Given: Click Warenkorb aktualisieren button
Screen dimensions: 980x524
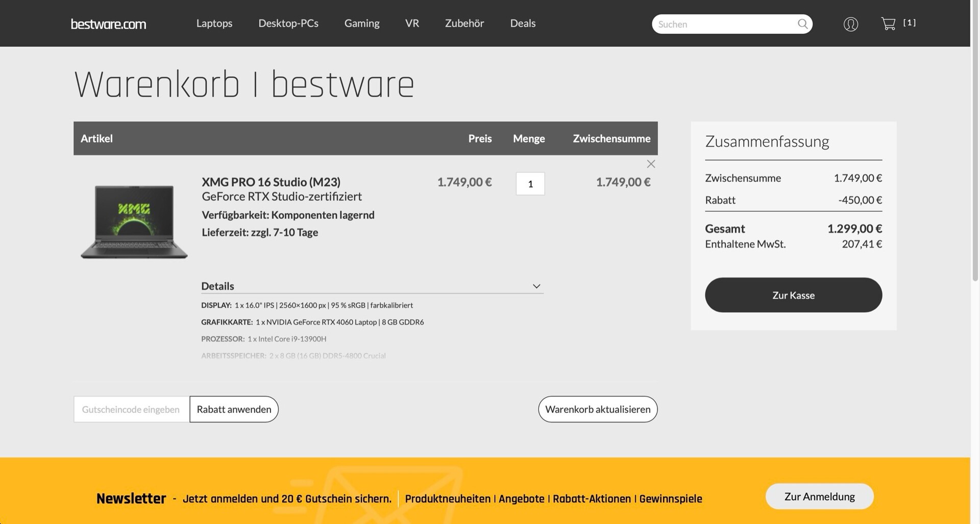Looking at the screenshot, I should pyautogui.click(x=598, y=409).
